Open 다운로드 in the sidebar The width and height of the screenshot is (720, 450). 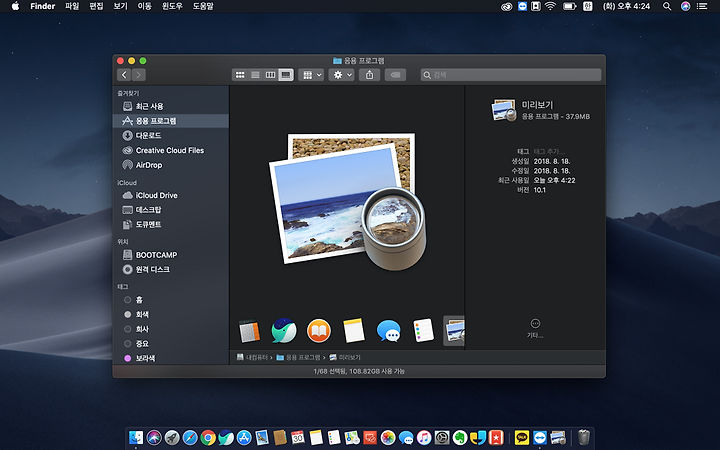[171, 135]
